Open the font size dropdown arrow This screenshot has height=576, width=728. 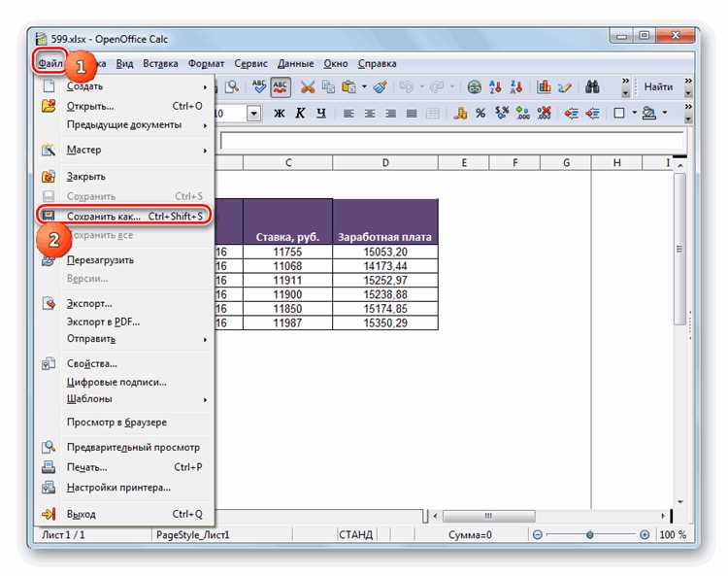tap(254, 114)
